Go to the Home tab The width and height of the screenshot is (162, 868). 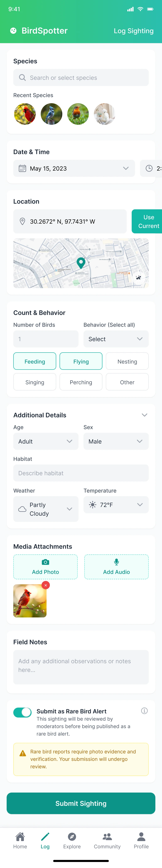(20, 840)
